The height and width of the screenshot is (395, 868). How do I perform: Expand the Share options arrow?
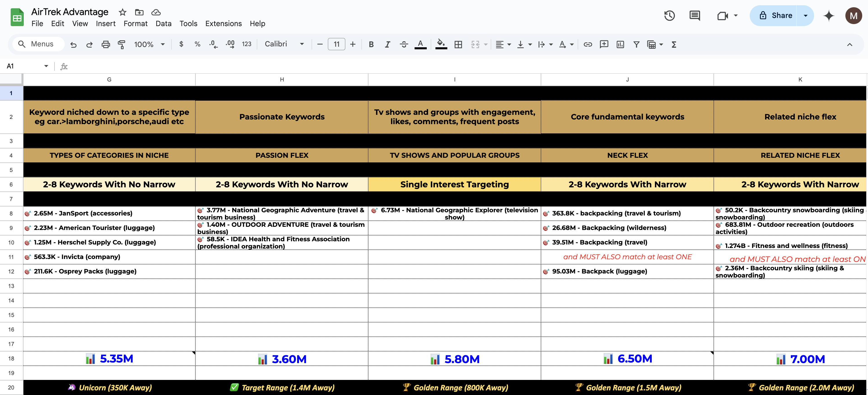[806, 15]
